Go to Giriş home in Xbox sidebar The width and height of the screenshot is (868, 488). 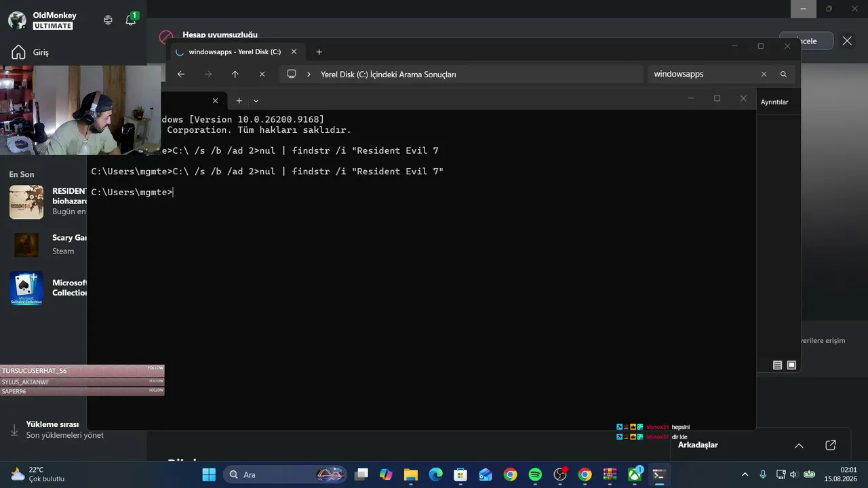click(31, 52)
